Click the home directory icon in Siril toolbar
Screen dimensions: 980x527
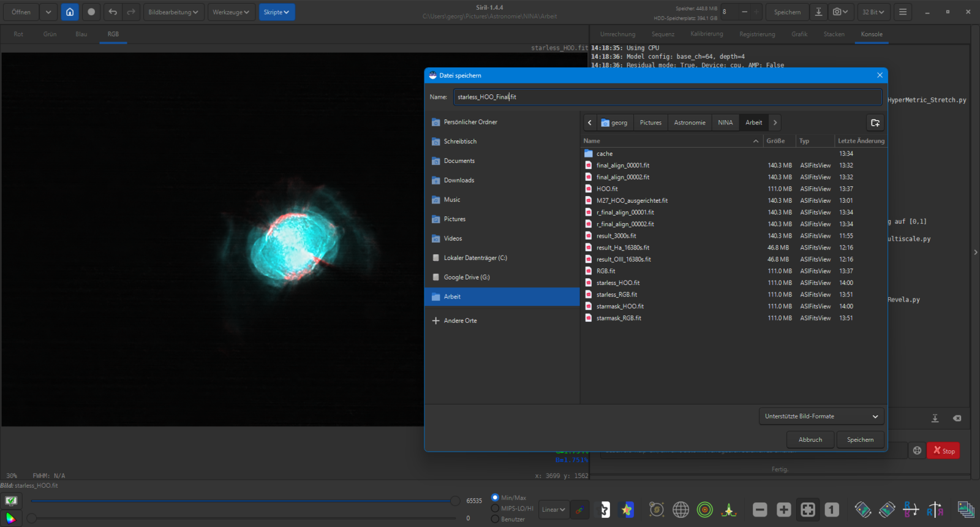[70, 12]
